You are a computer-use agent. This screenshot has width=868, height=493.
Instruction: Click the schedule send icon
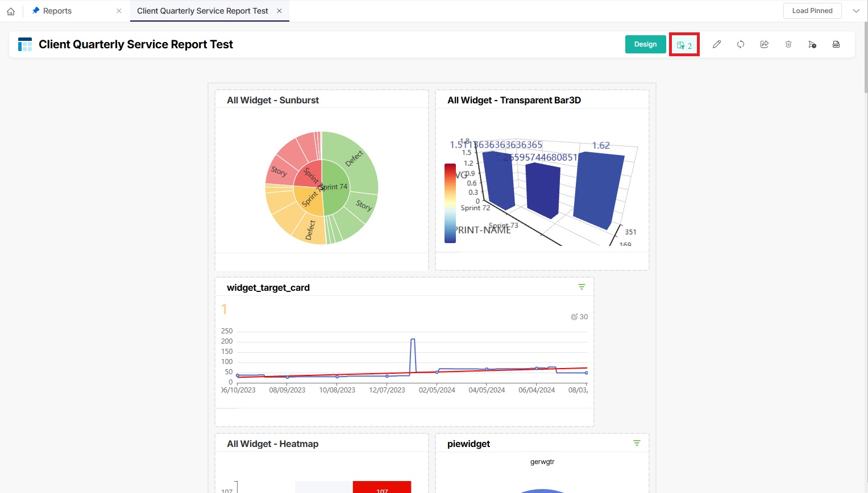pyautogui.click(x=812, y=44)
